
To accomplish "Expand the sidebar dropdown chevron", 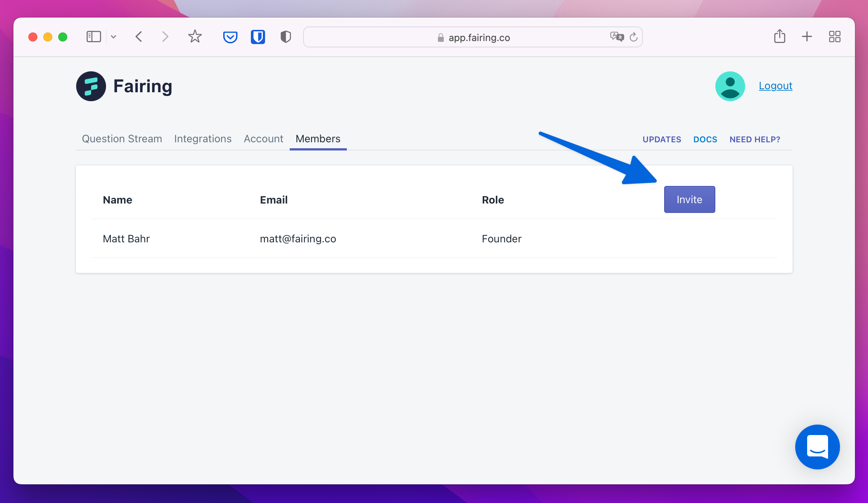I will click(113, 37).
